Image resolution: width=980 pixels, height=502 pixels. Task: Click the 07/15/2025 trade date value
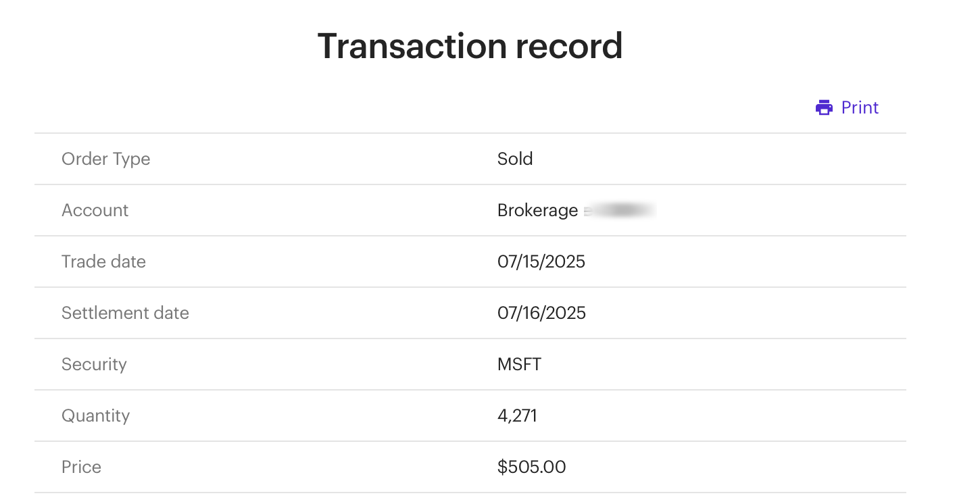click(541, 261)
